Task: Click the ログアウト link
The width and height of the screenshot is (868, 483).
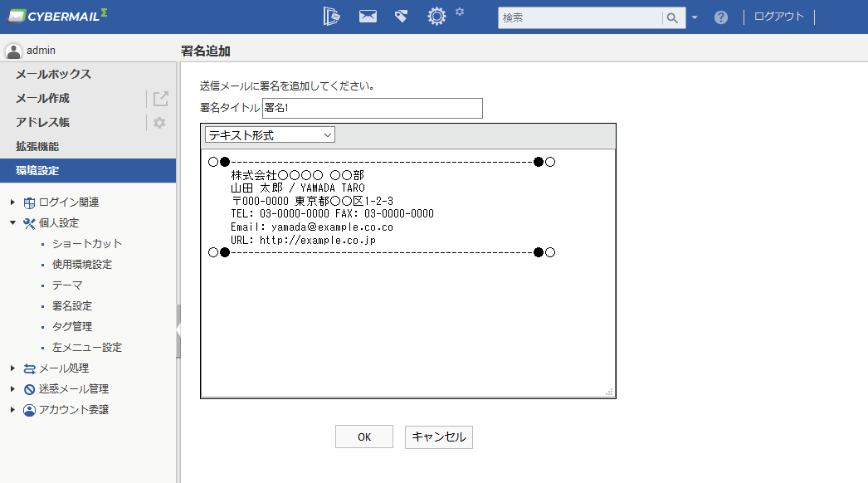Action: pos(779,17)
